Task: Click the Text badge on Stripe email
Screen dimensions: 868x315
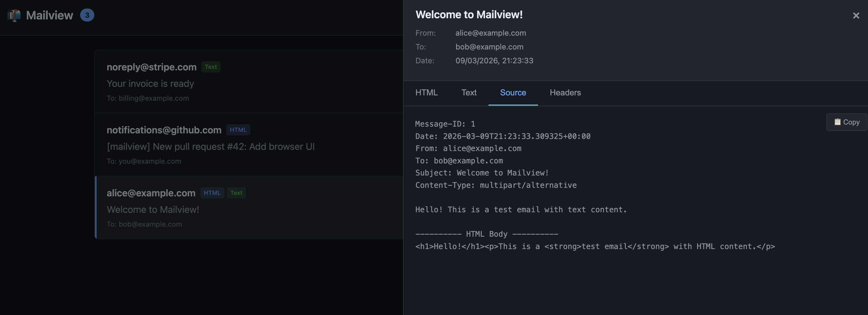Action: pyautogui.click(x=211, y=67)
